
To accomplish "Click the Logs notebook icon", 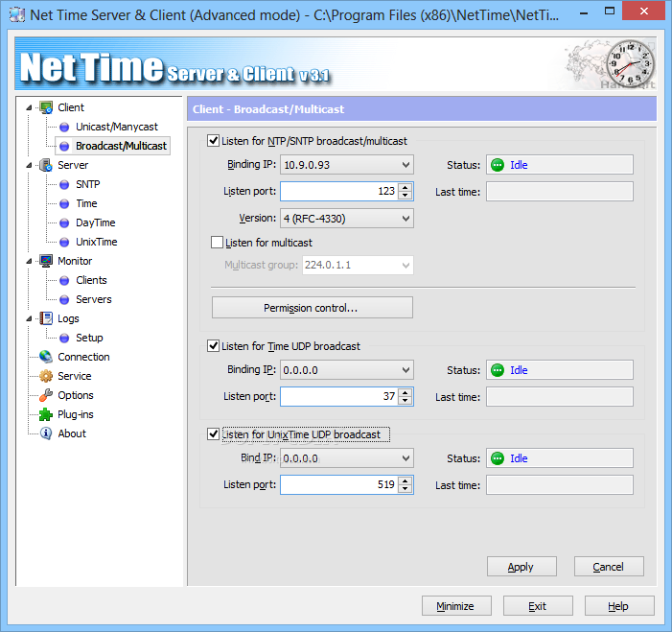I will point(46,318).
